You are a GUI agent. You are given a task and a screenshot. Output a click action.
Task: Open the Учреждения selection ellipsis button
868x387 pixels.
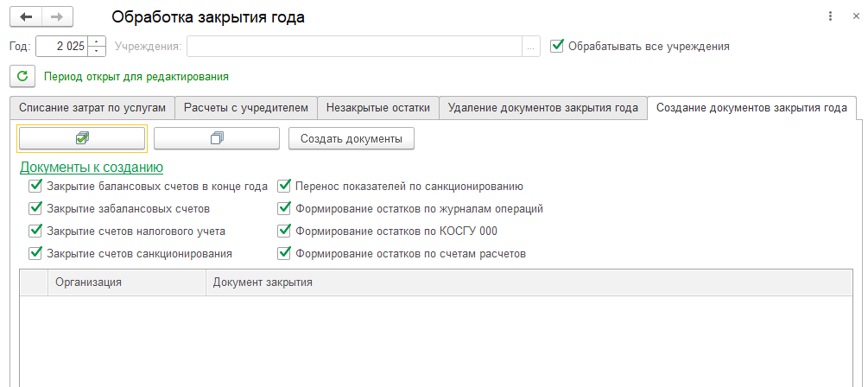point(532,47)
